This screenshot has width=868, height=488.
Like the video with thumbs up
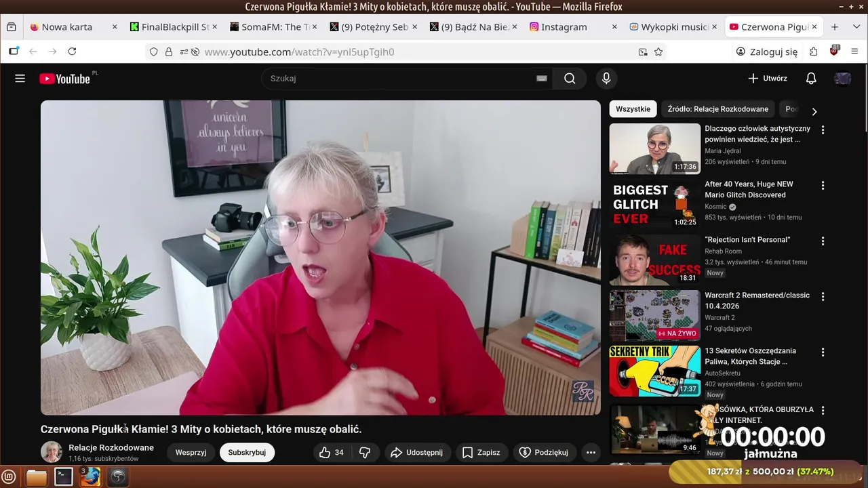(x=332, y=452)
